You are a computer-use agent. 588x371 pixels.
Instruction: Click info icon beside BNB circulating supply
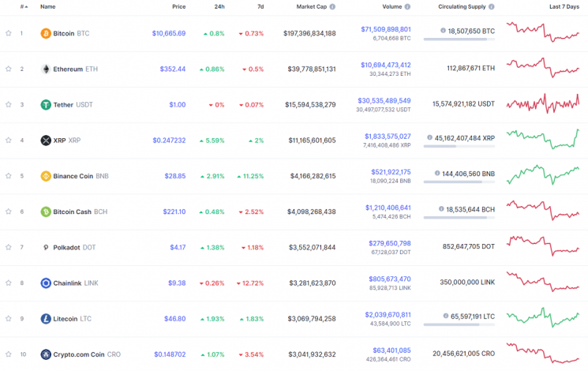tap(437, 173)
